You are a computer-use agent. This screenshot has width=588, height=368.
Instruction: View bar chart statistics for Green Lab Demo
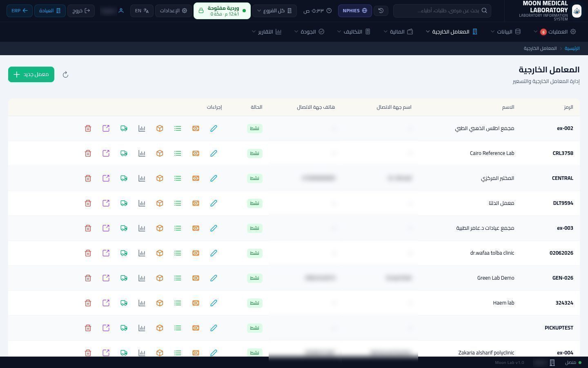(142, 278)
